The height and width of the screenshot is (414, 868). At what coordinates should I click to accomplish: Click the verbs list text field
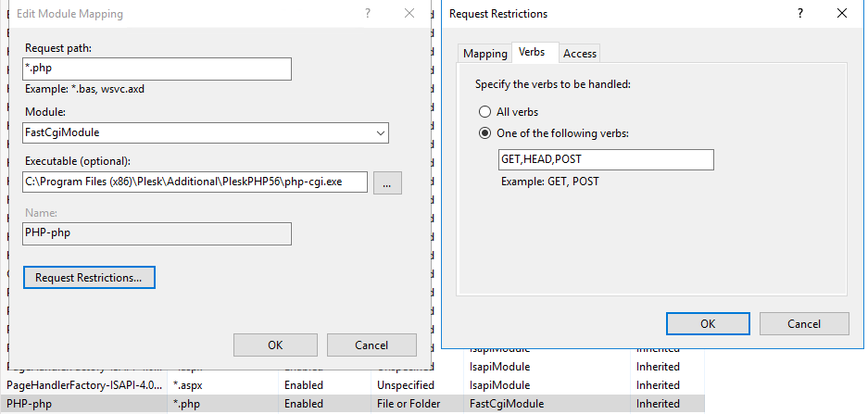[606, 160]
